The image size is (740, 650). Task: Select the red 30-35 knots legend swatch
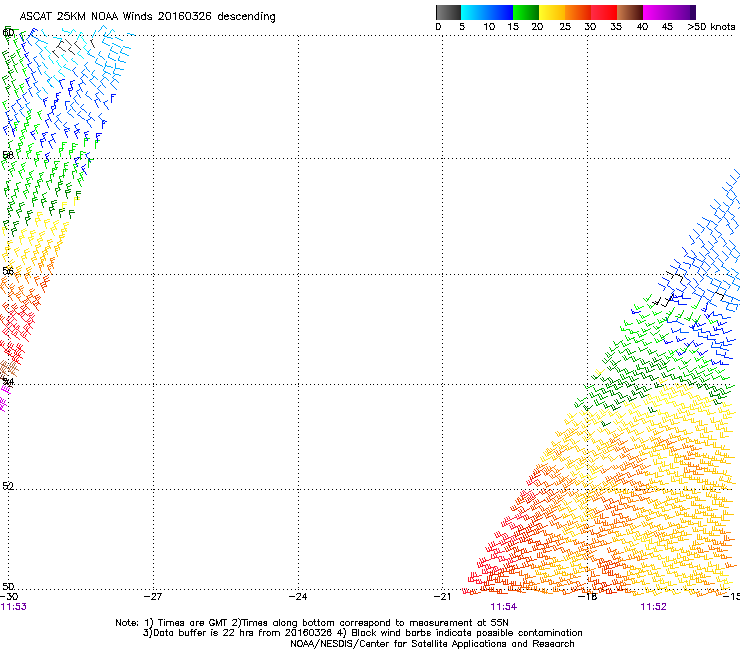pyautogui.click(x=604, y=12)
